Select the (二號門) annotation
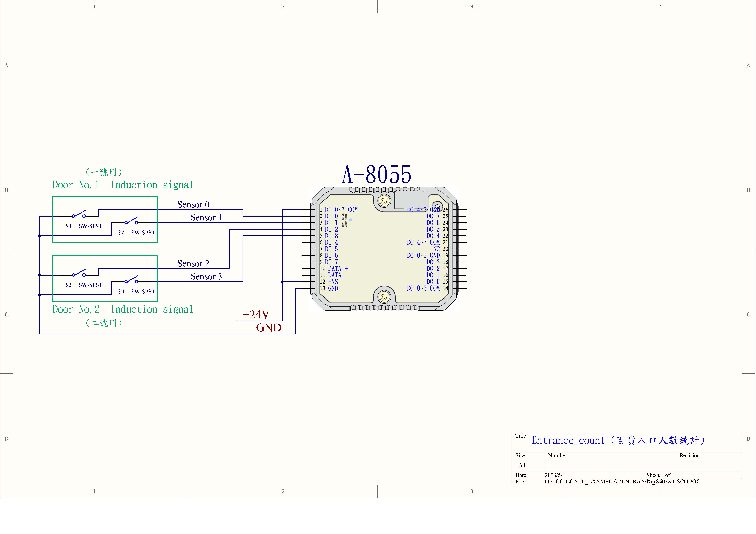Screen dimensions: 756x534 [x=104, y=323]
